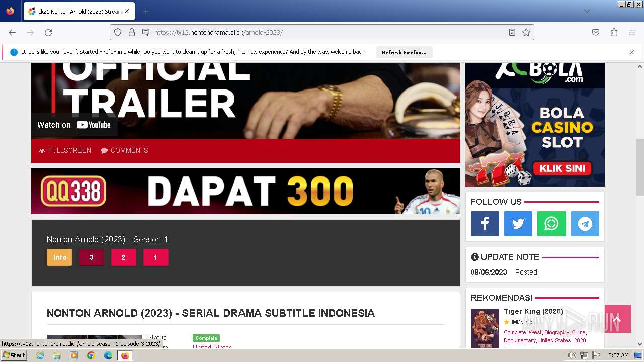The image size is (644, 362).
Task: Open Firefox application hamburger menu
Action: pos(632,32)
